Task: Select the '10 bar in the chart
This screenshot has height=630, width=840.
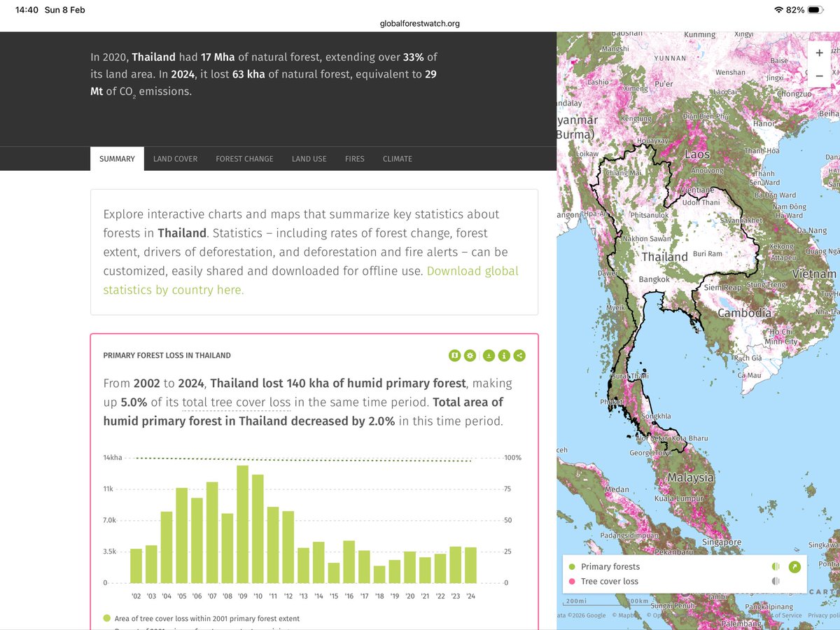Action: click(x=258, y=528)
